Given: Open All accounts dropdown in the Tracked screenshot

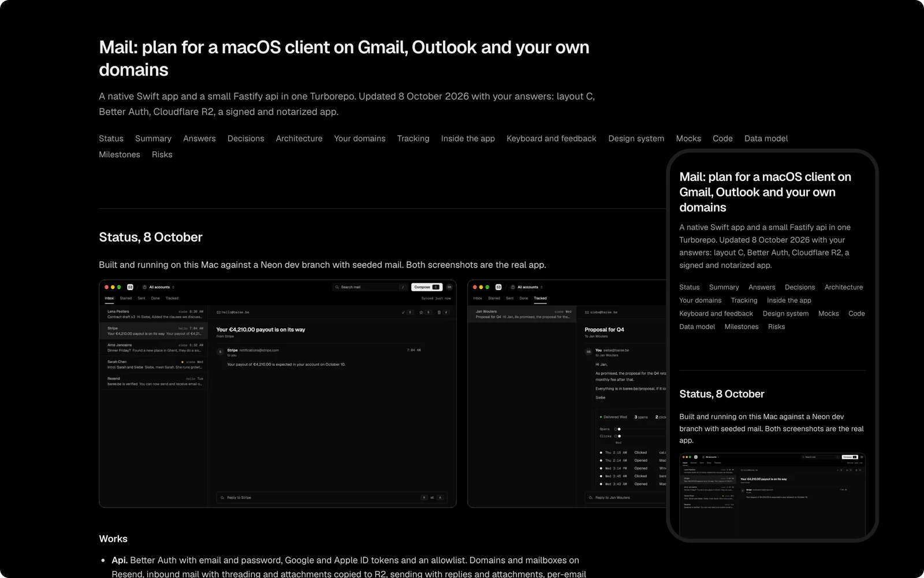Looking at the screenshot, I should click(x=528, y=287).
